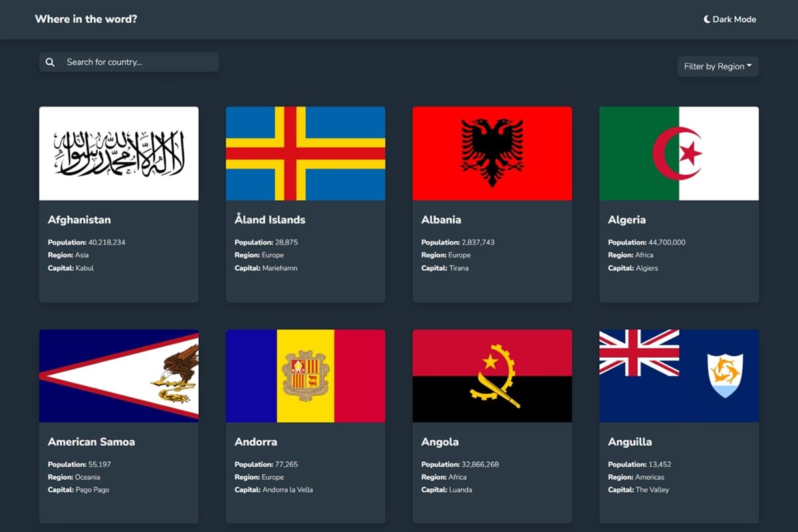Screen dimensions: 798x532
Task: Open the Albania flag image
Action: pyautogui.click(x=492, y=154)
